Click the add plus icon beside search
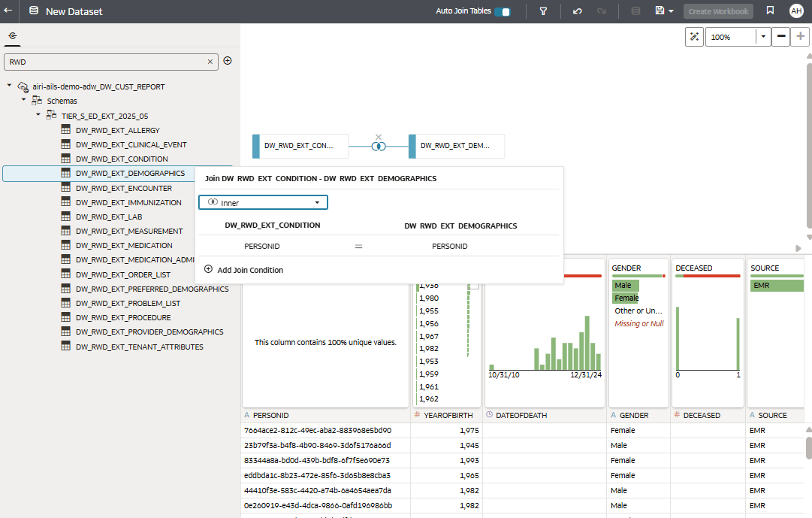This screenshot has height=518, width=812. point(228,61)
